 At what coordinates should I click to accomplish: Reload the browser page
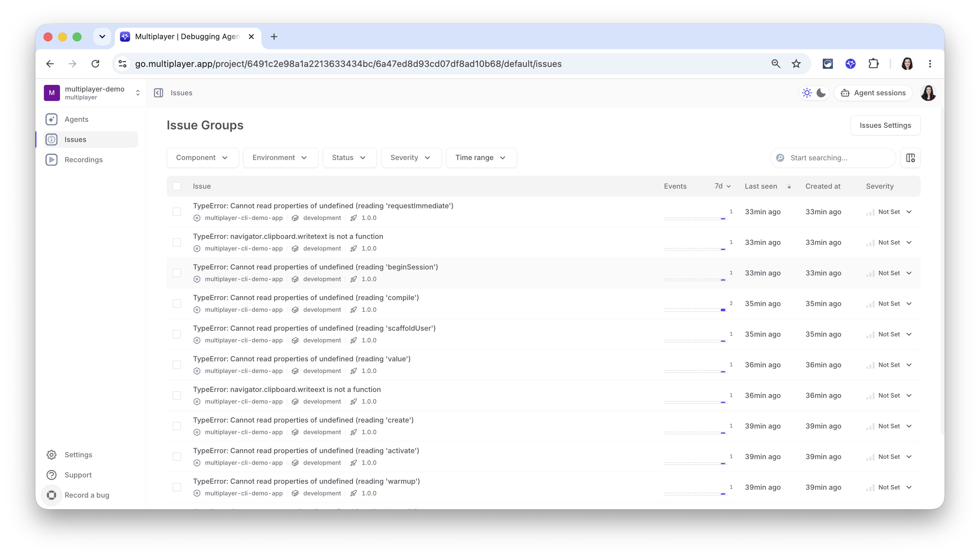click(x=95, y=64)
